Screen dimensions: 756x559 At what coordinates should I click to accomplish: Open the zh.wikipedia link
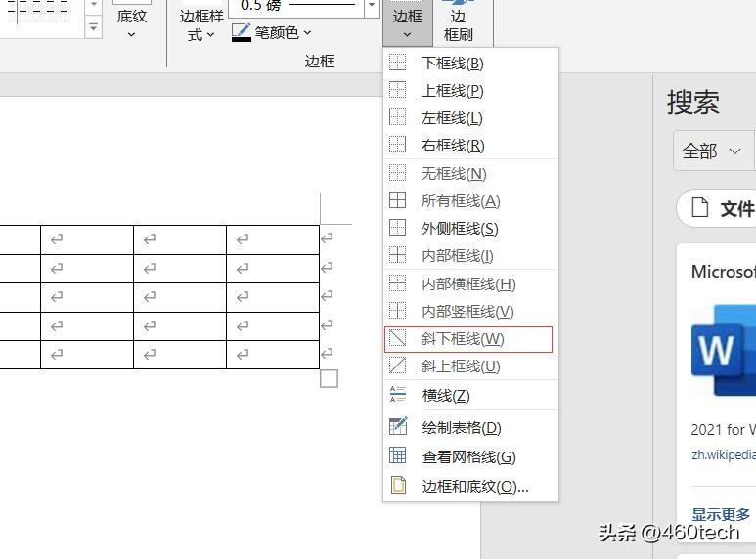tap(723, 454)
